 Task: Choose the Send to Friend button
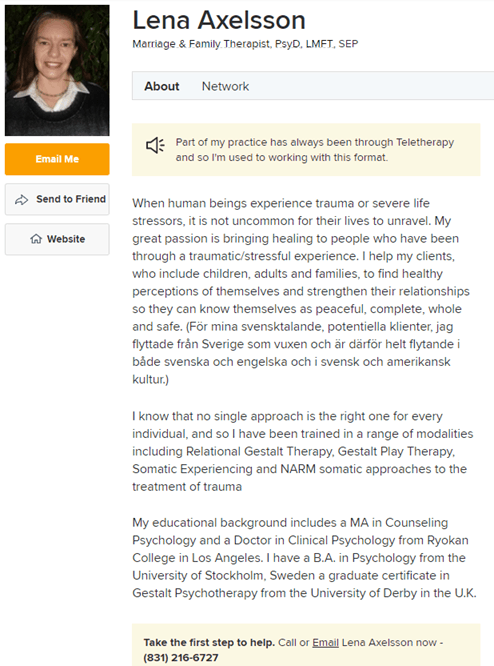(57, 199)
